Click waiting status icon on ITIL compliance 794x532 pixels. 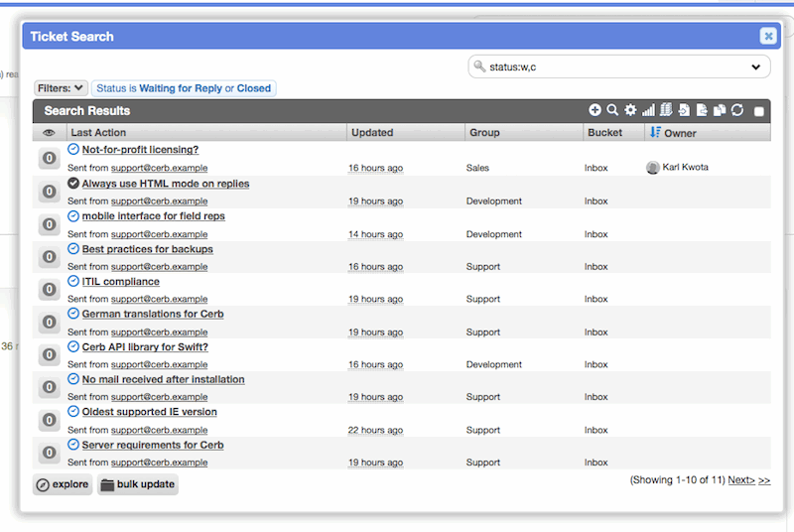coord(73,281)
